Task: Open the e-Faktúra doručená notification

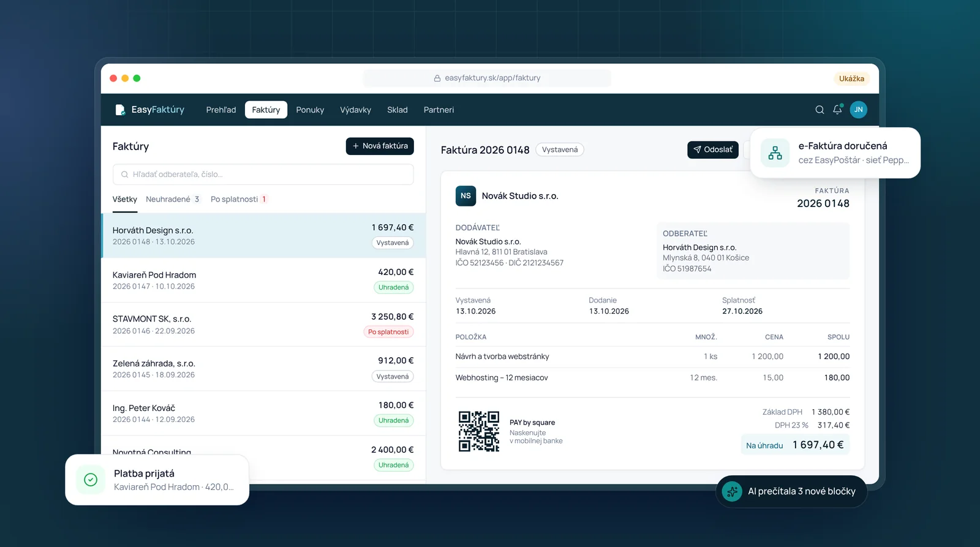Action: point(835,153)
